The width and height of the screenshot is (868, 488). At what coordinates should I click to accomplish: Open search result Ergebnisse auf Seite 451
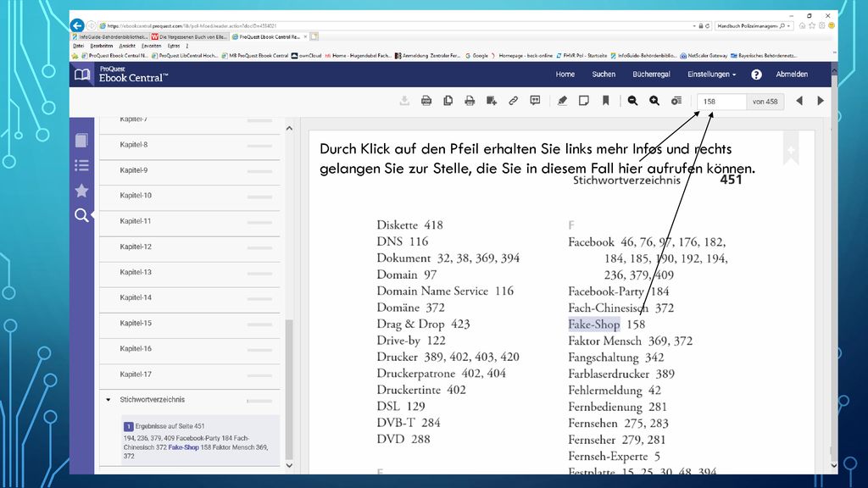coord(200,441)
